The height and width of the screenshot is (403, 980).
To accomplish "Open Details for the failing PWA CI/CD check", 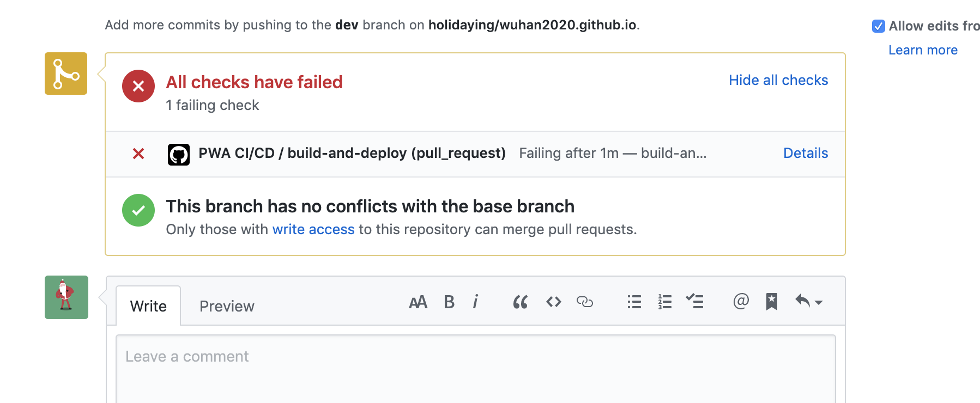I will coord(805,153).
